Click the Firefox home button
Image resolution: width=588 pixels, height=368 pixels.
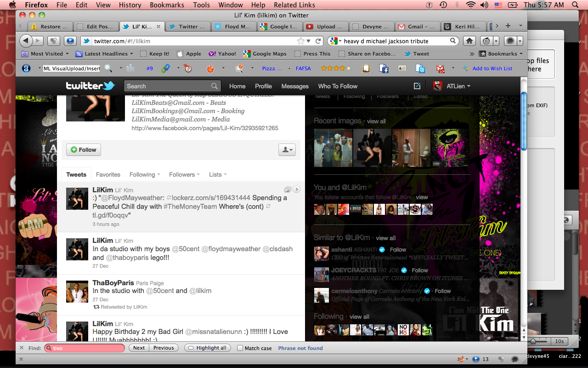point(469,41)
